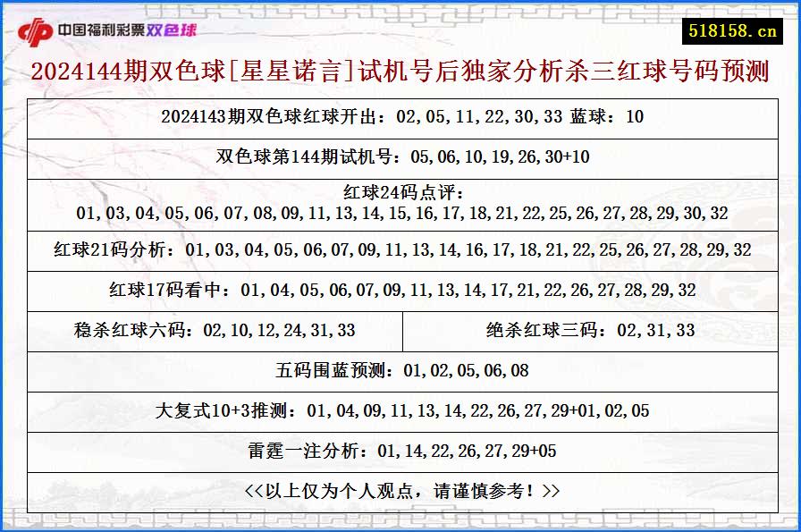
Task: Open the 2024143期 draw results row
Action: 400,116
